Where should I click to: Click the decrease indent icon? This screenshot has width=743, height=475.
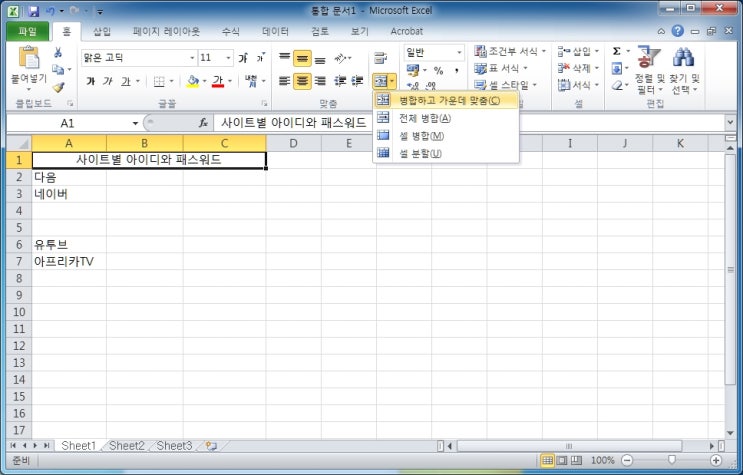click(340, 81)
